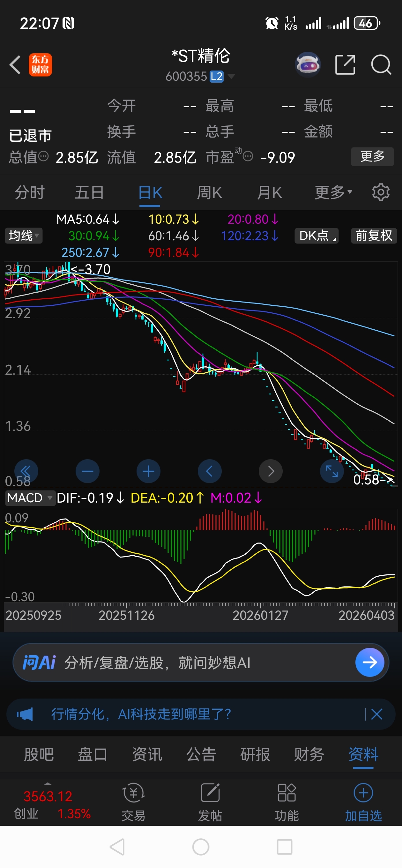
Task: Tap the 问AI search input field
Action: tap(201, 662)
